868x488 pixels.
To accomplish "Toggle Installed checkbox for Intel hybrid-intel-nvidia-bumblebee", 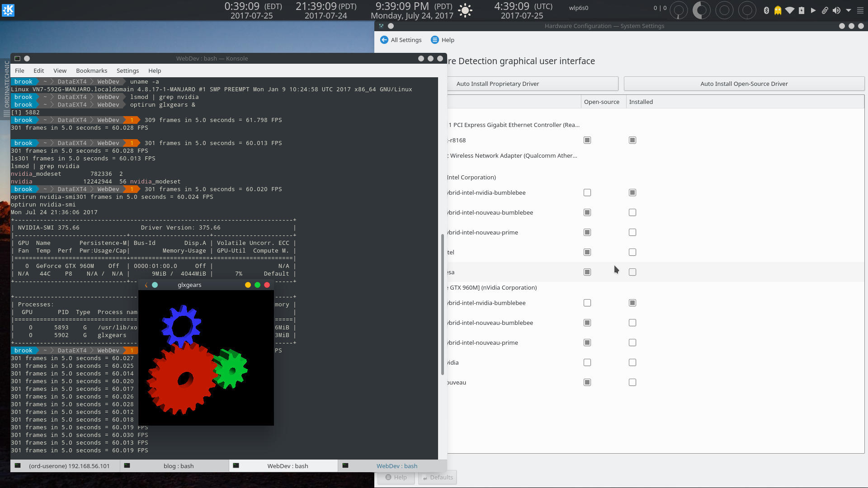I will click(632, 192).
